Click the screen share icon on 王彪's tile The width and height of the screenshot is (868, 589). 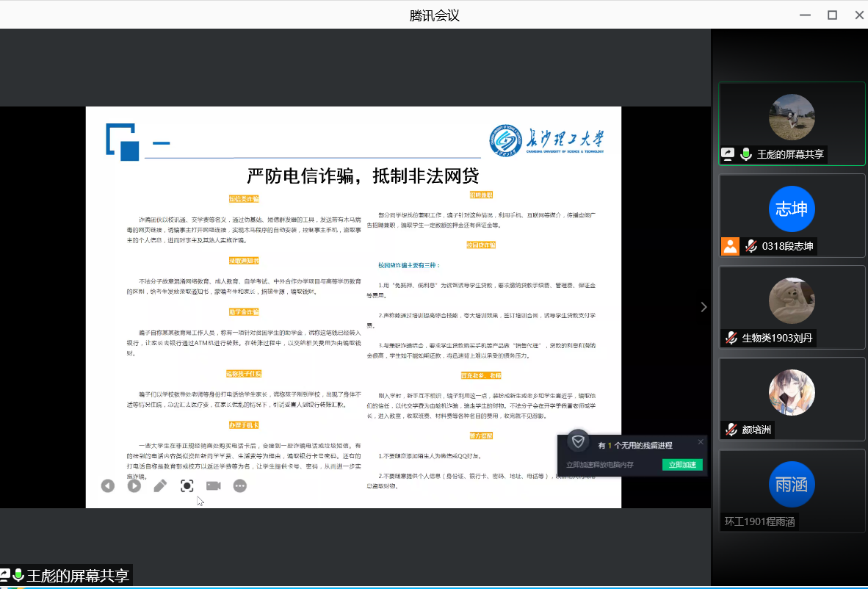728,154
